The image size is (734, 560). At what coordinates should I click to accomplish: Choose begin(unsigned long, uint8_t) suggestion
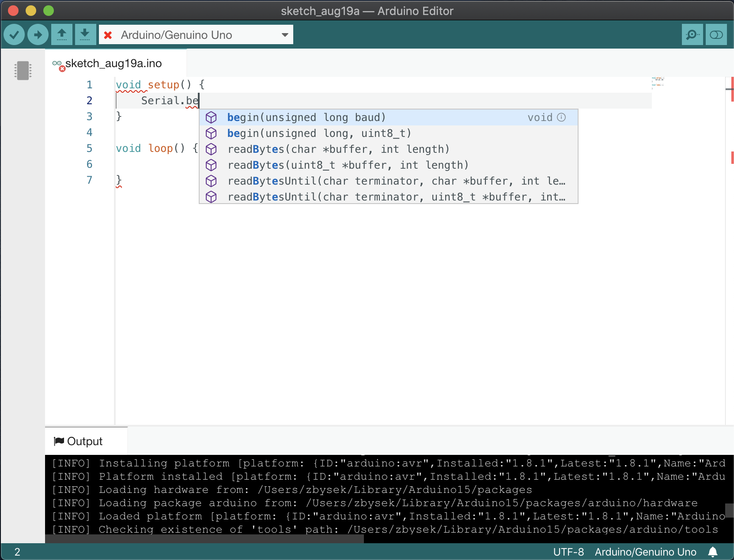coord(319,133)
